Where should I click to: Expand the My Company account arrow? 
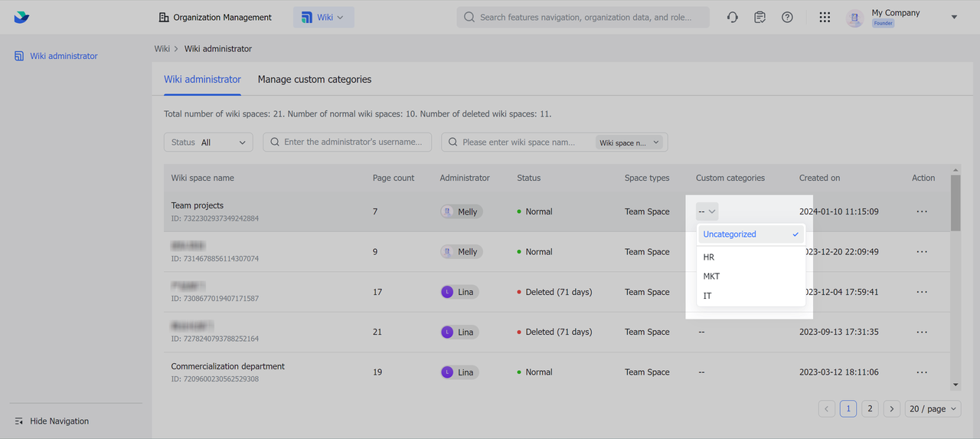coord(954,17)
